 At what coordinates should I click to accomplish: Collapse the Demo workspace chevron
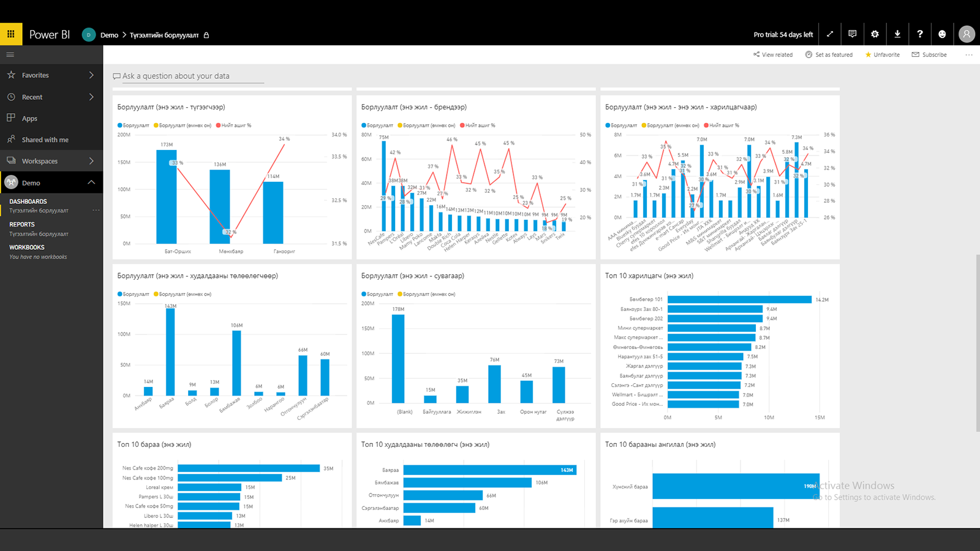[x=91, y=182]
